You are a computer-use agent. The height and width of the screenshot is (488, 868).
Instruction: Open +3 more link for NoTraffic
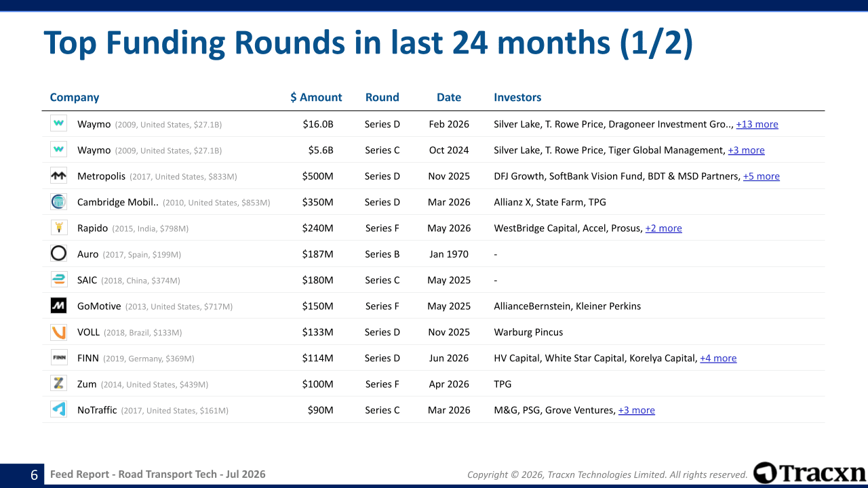(x=637, y=410)
